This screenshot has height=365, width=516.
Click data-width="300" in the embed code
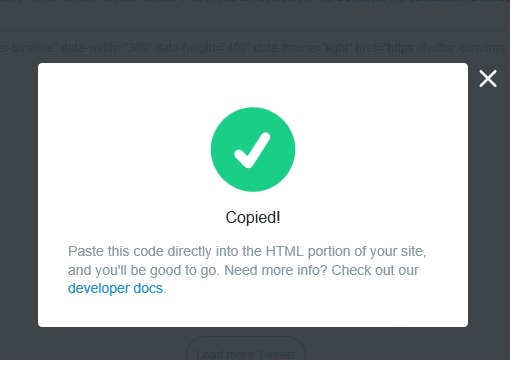[x=105, y=48]
